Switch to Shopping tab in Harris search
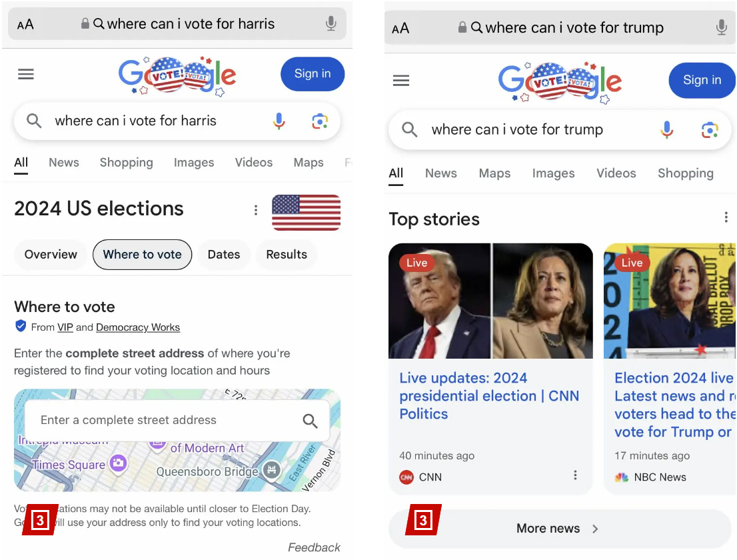Screen dimensions: 737x560 126,163
